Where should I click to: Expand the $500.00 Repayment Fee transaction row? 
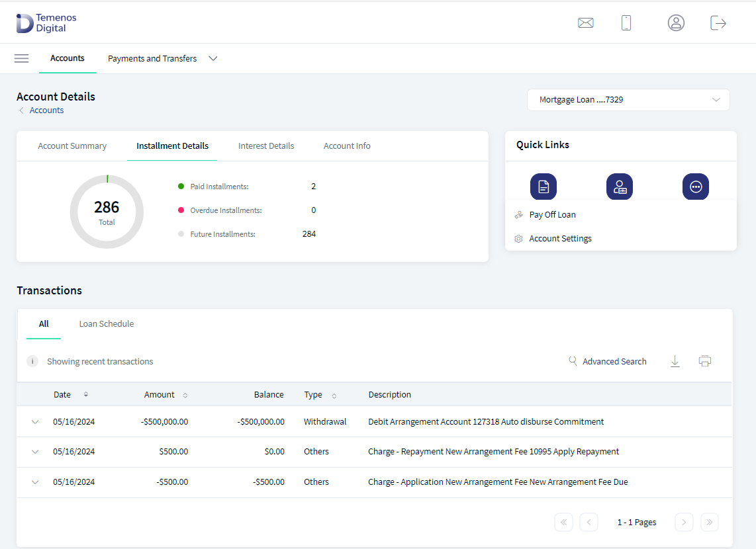click(34, 452)
